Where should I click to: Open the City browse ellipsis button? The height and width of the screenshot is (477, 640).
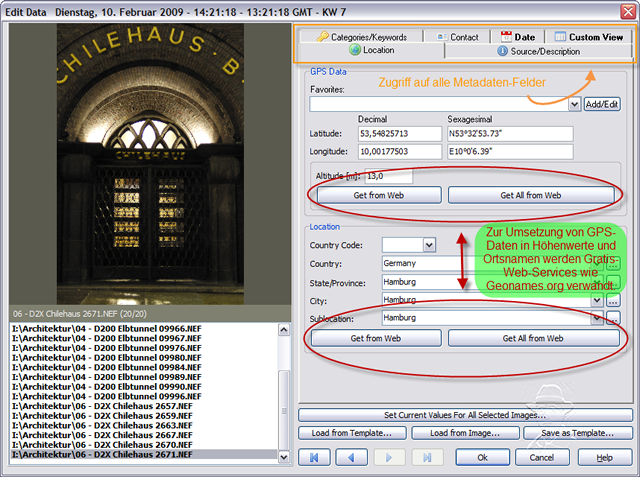tap(613, 301)
